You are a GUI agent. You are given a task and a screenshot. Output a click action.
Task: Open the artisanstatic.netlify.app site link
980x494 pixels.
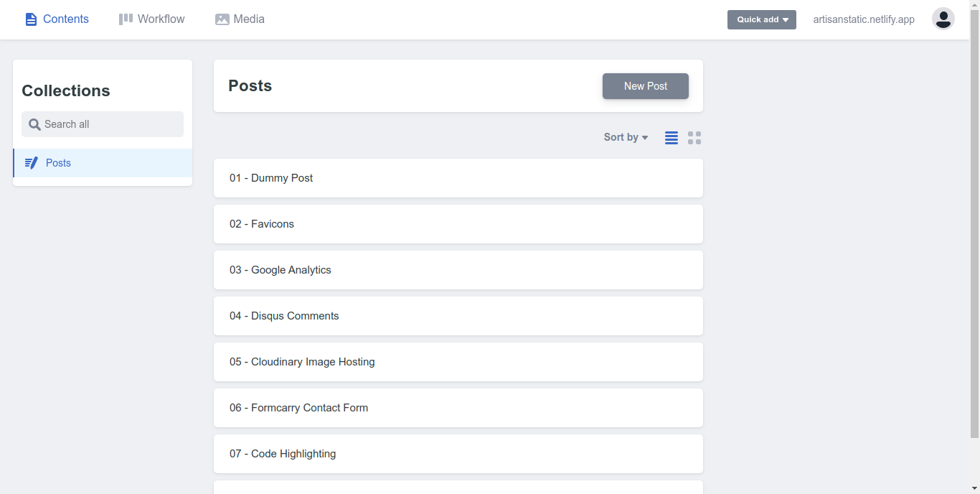coord(864,19)
